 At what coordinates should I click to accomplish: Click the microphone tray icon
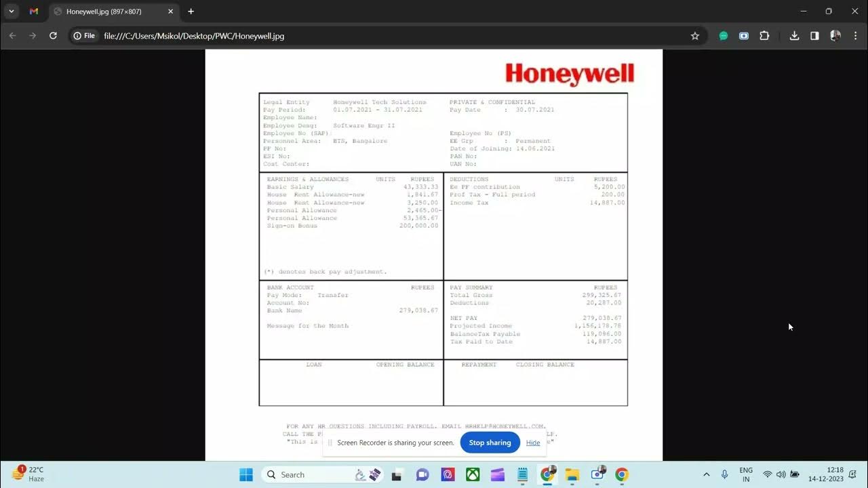coord(724,474)
